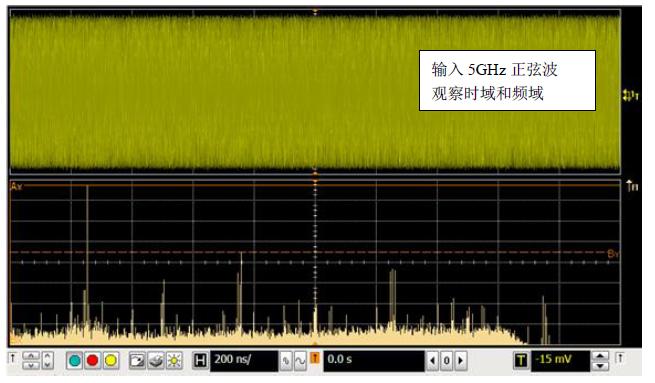The height and width of the screenshot is (383, 655).
Task: Increase trigger level with up arrow
Action: (600, 356)
